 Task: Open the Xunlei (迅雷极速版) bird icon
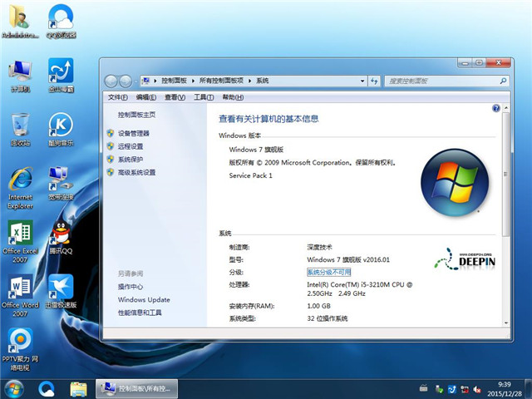pyautogui.click(x=61, y=291)
